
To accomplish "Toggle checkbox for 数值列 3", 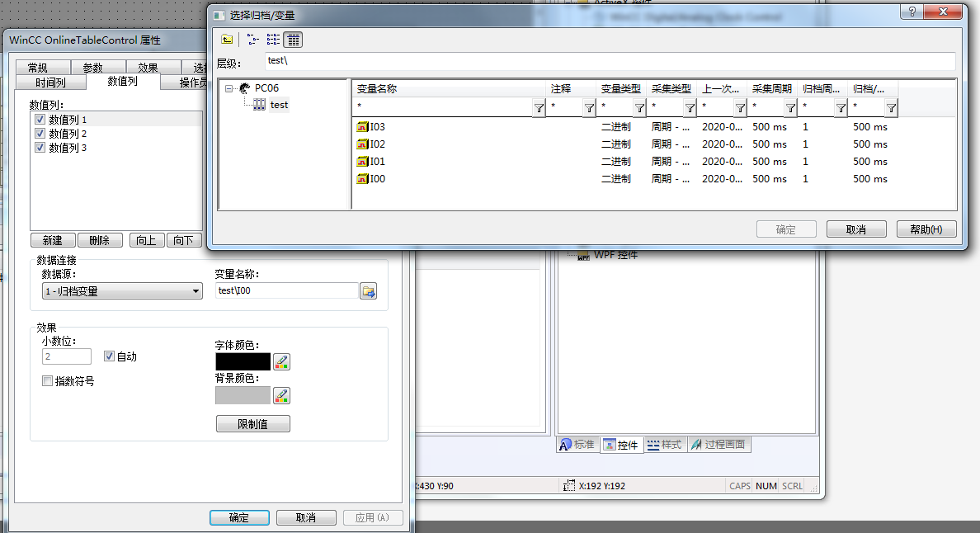I will click(40, 148).
